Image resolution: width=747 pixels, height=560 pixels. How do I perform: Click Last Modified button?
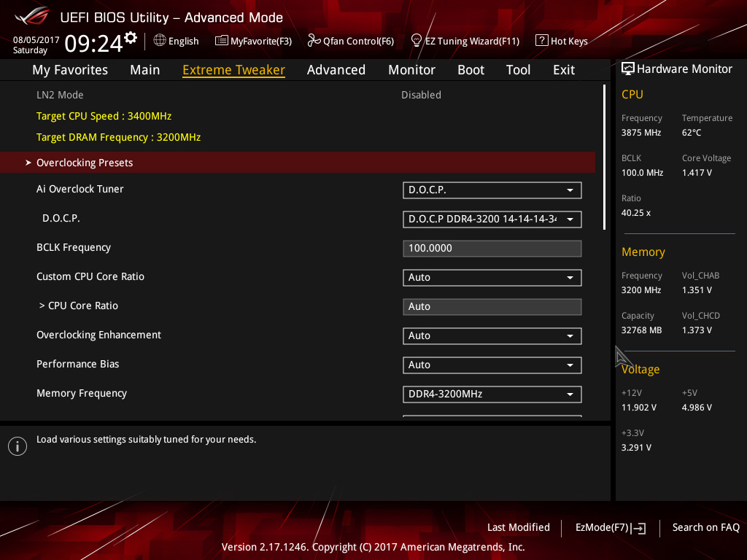[x=519, y=528]
